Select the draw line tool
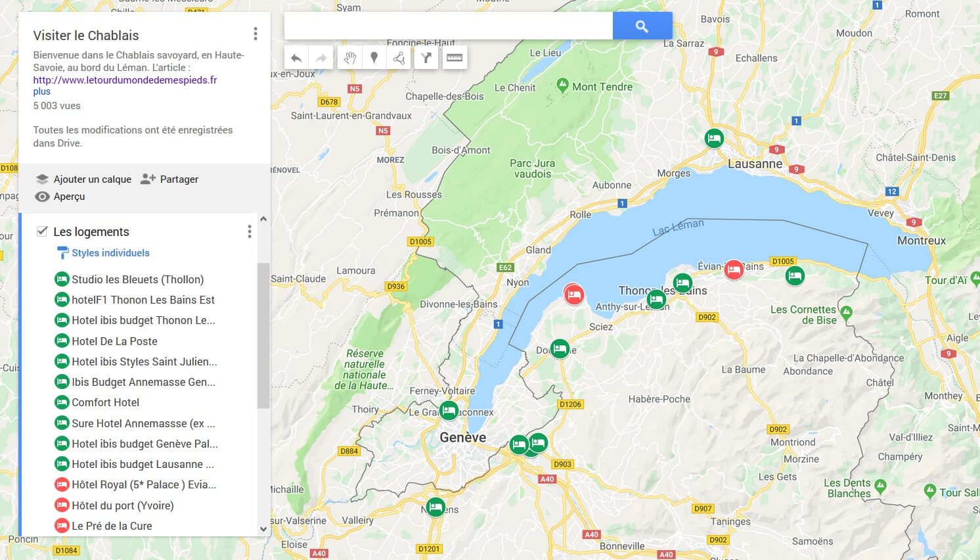The height and width of the screenshot is (560, 980). [x=399, y=58]
